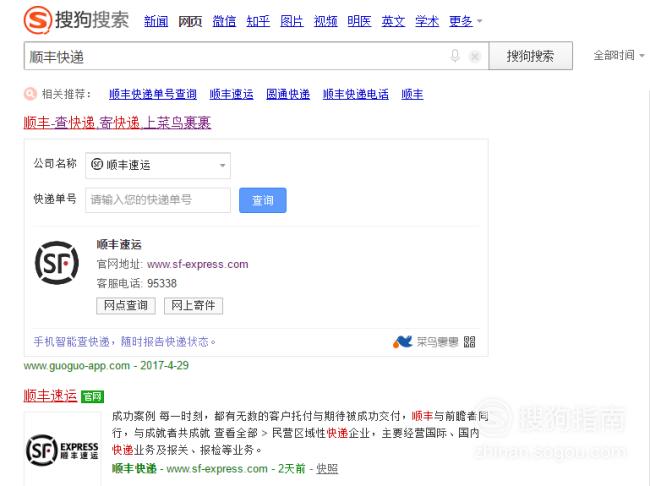Open related search 顺丰

[x=412, y=94]
